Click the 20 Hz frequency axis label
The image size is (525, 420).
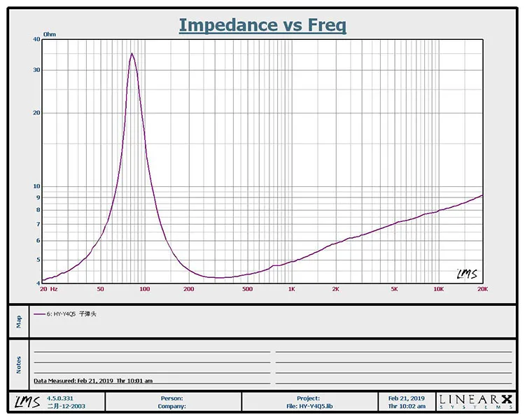coord(48,289)
